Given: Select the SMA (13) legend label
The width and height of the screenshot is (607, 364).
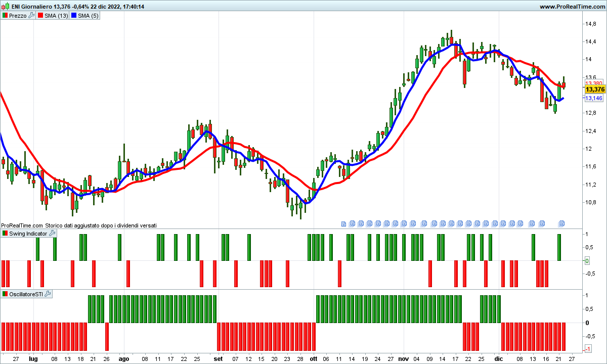Looking at the screenshot, I should 56,16.
